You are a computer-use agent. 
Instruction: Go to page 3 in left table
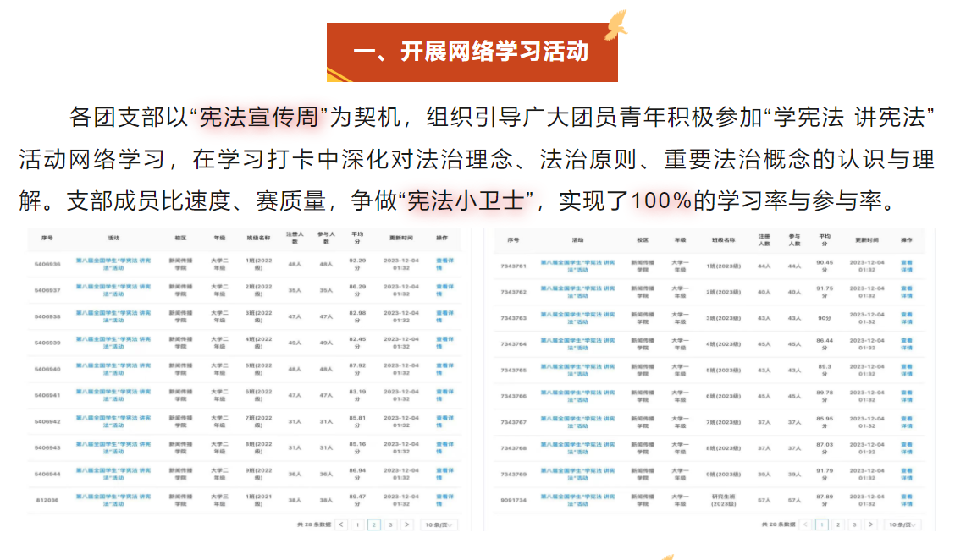[x=390, y=524]
